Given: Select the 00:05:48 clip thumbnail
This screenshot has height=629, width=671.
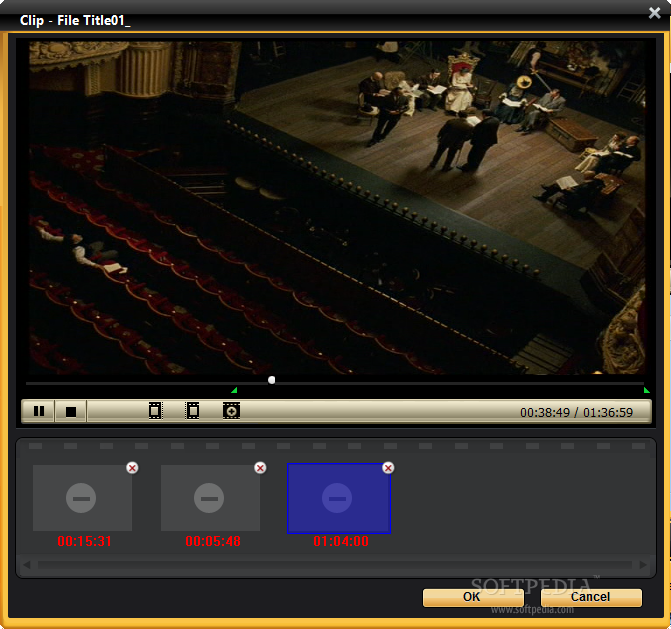Looking at the screenshot, I should point(210,498).
